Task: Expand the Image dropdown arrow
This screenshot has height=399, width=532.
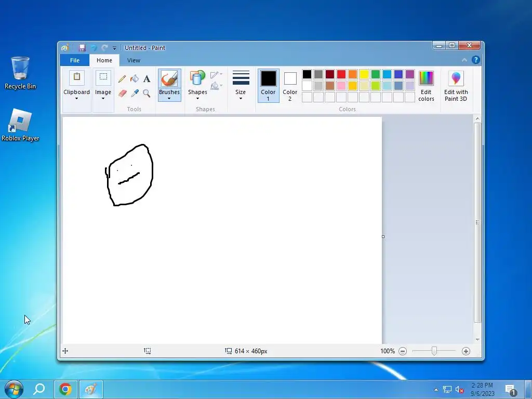Action: tap(103, 99)
